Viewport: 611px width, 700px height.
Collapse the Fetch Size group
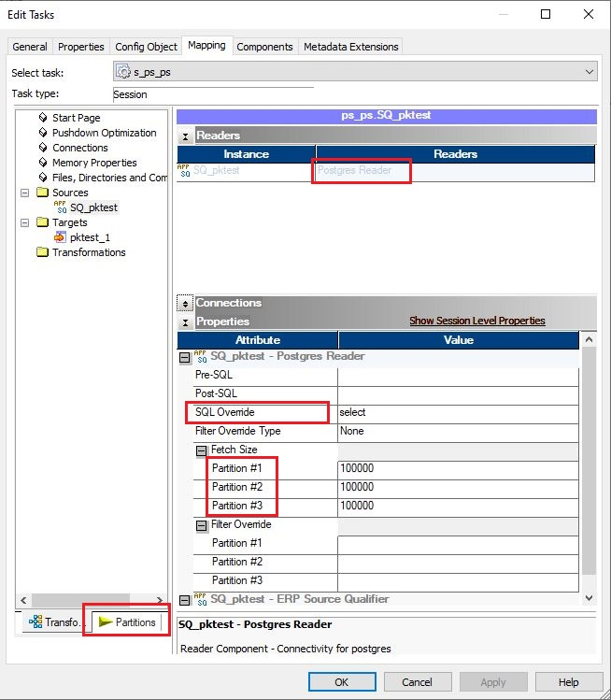[201, 450]
